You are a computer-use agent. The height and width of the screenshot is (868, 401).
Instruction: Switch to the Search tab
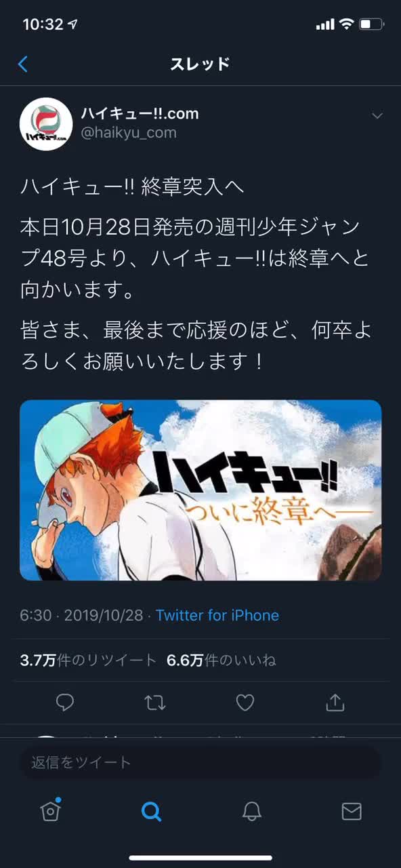click(151, 811)
